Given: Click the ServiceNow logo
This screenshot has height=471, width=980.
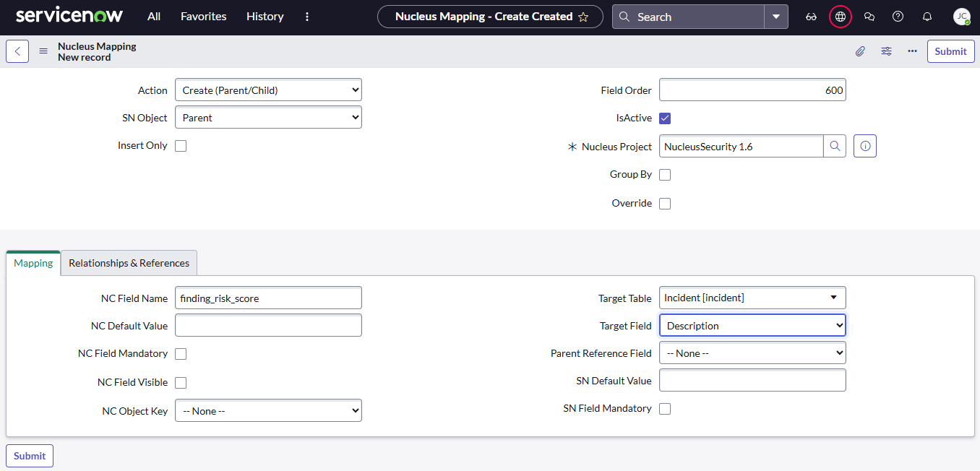Looking at the screenshot, I should pyautogui.click(x=69, y=16).
